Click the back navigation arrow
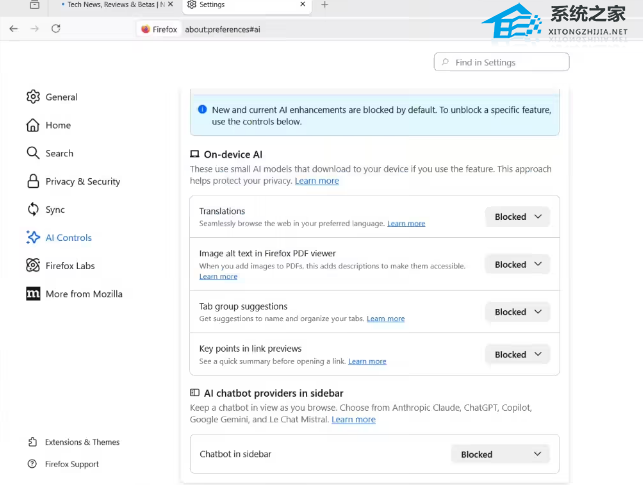 click(14, 29)
